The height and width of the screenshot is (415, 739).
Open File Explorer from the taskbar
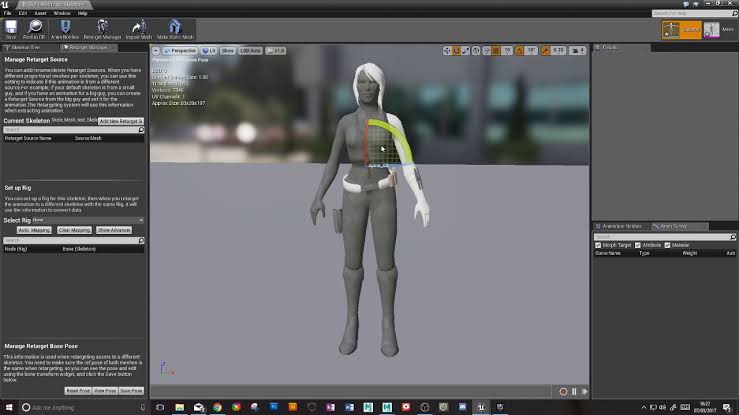pos(180,407)
